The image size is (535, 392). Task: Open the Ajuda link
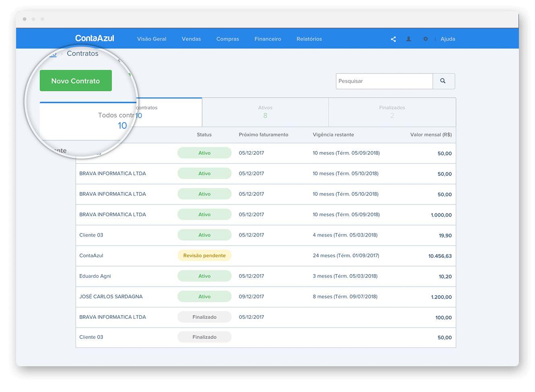pos(448,39)
